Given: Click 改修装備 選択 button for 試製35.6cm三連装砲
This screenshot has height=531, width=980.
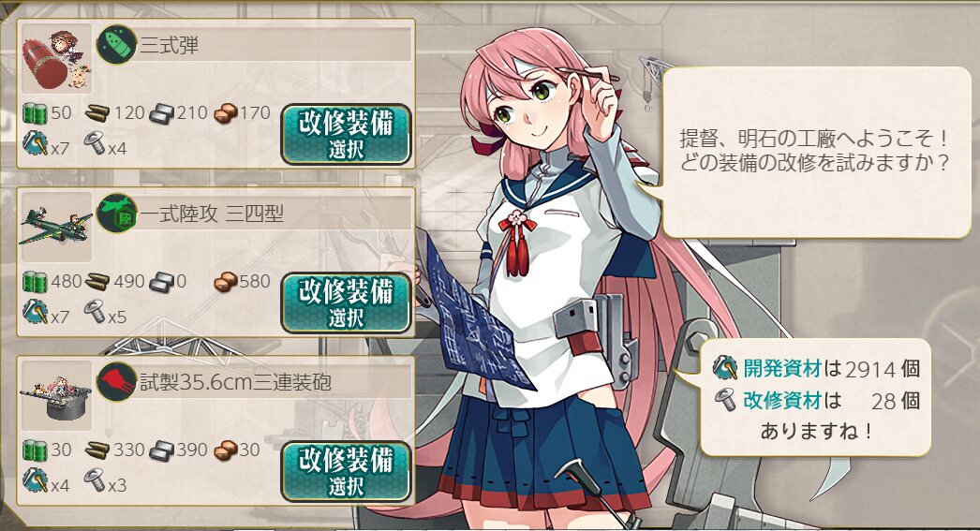Looking at the screenshot, I should point(346,472).
